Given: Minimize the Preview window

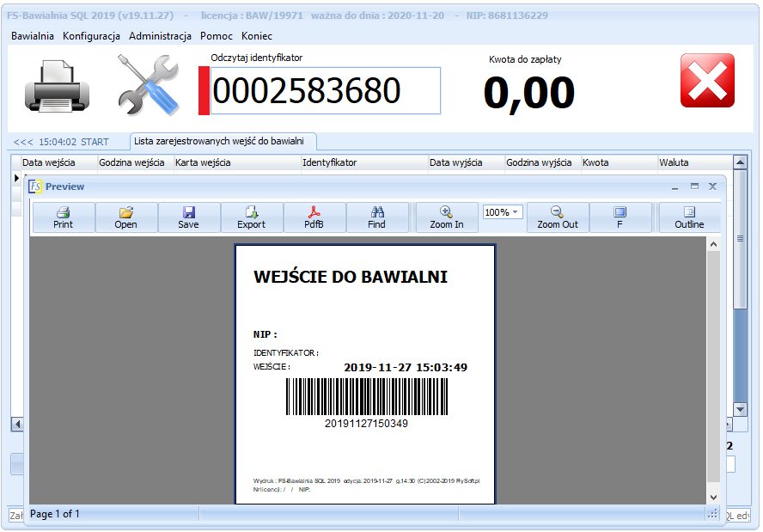Looking at the screenshot, I should point(674,187).
